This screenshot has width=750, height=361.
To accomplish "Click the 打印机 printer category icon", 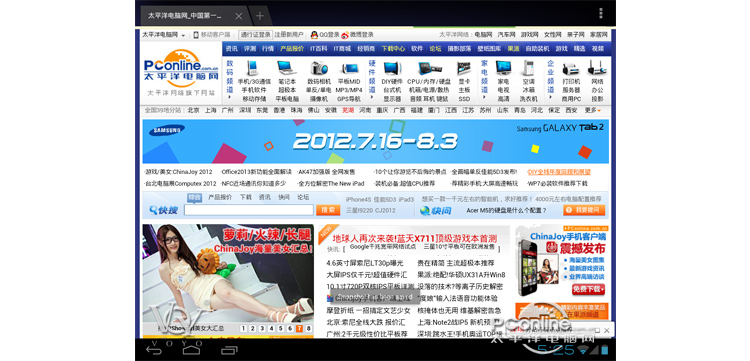I will (571, 68).
